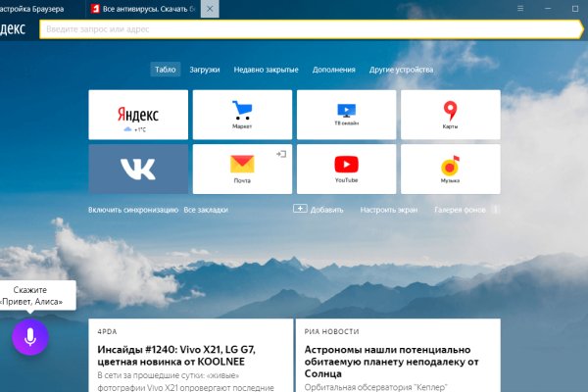Click the login icon on Mail tile
588x392 pixels.
click(281, 154)
